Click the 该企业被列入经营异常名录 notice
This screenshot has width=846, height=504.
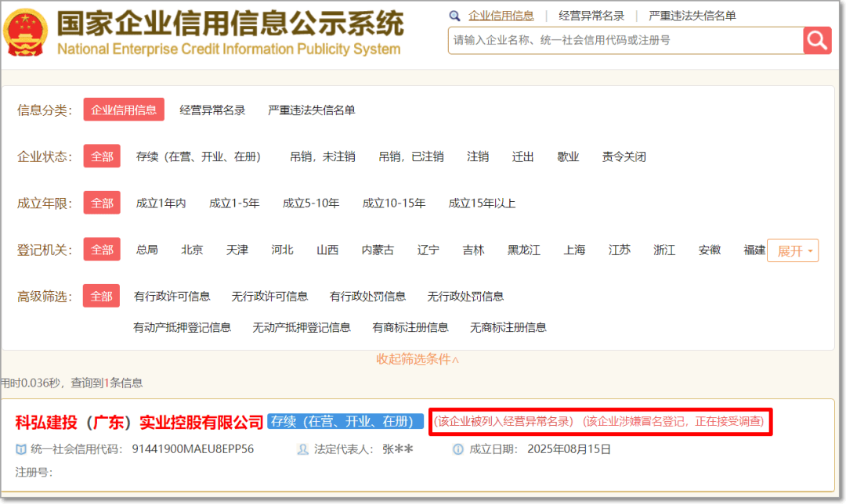tap(504, 422)
